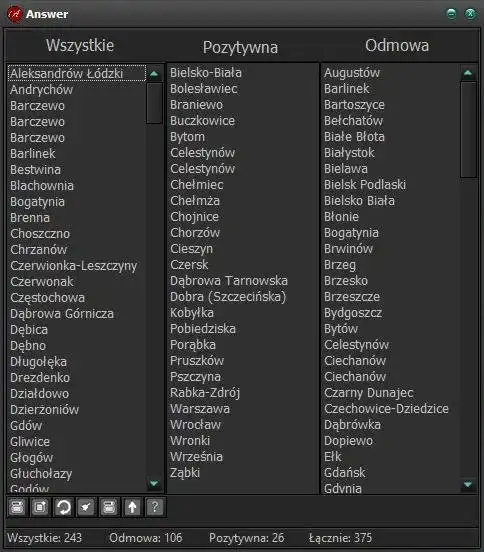Open help with question mark icon
This screenshot has height=552, width=484.
[155, 507]
